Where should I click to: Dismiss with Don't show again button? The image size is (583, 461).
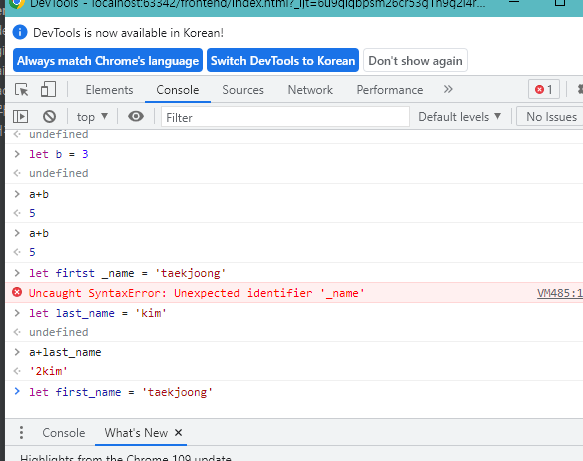pyautogui.click(x=415, y=60)
